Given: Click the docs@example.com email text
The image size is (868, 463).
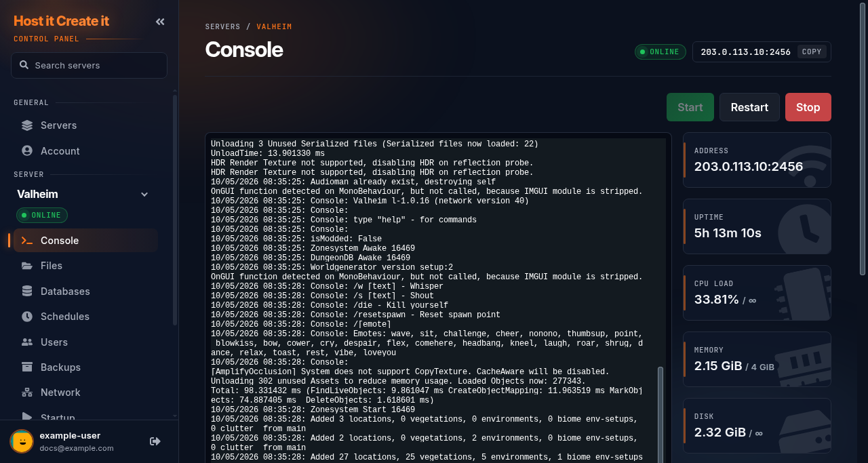Looking at the screenshot, I should (x=77, y=448).
